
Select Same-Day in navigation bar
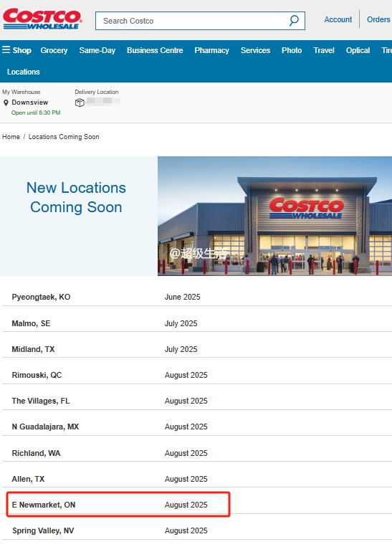tap(97, 50)
